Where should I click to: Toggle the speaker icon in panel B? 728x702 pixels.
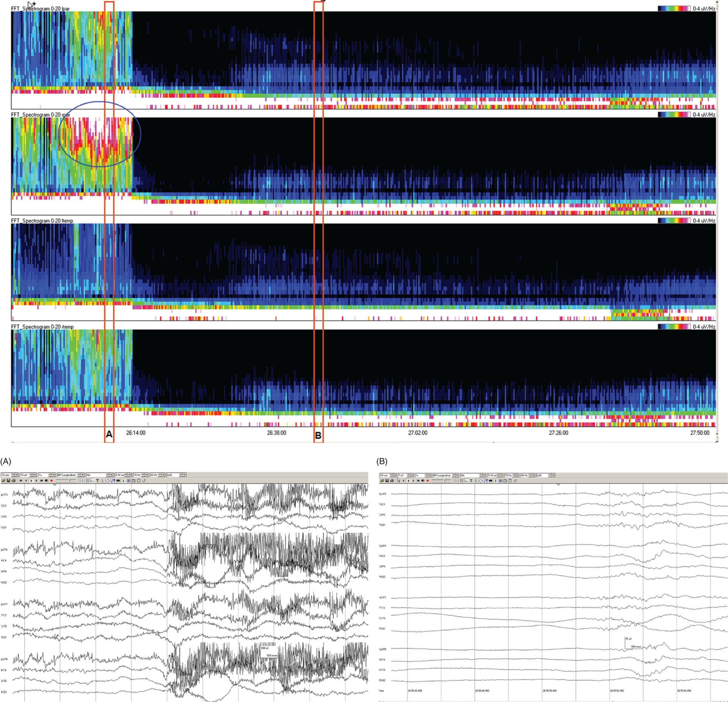tap(423, 481)
